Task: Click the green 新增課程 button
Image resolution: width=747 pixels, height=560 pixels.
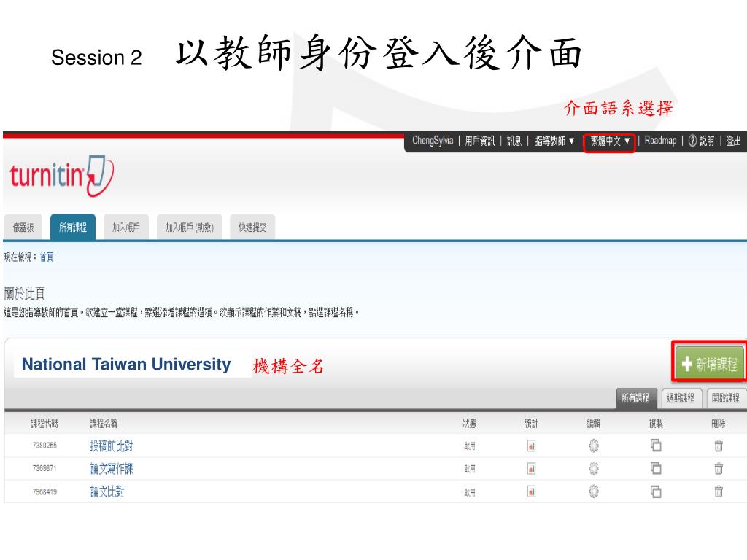Action: click(709, 365)
